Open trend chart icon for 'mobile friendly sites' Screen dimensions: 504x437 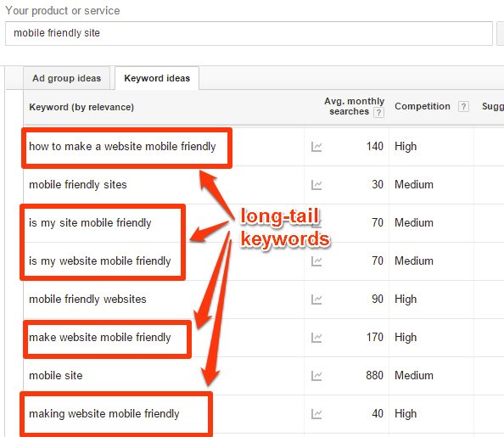(x=316, y=185)
